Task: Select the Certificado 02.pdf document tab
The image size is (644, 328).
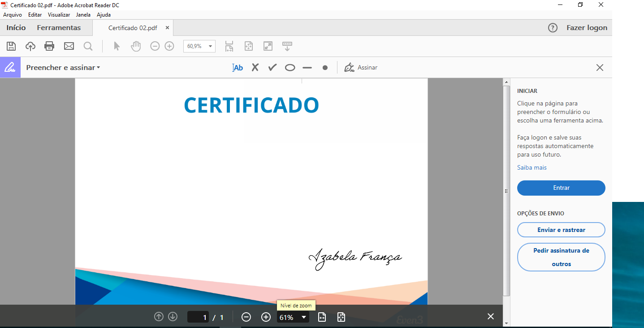Action: (x=133, y=28)
